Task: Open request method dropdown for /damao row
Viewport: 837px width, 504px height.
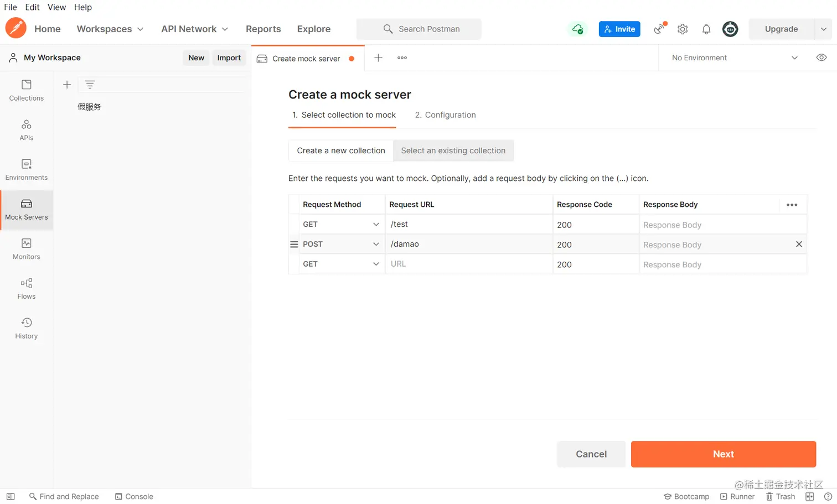Action: point(341,245)
